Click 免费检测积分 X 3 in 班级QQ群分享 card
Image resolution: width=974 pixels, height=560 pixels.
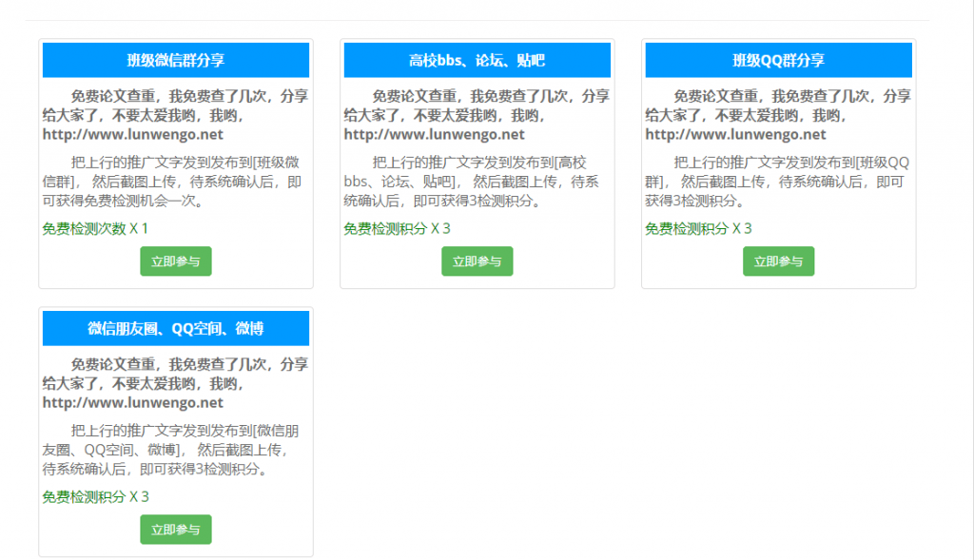[x=698, y=229]
